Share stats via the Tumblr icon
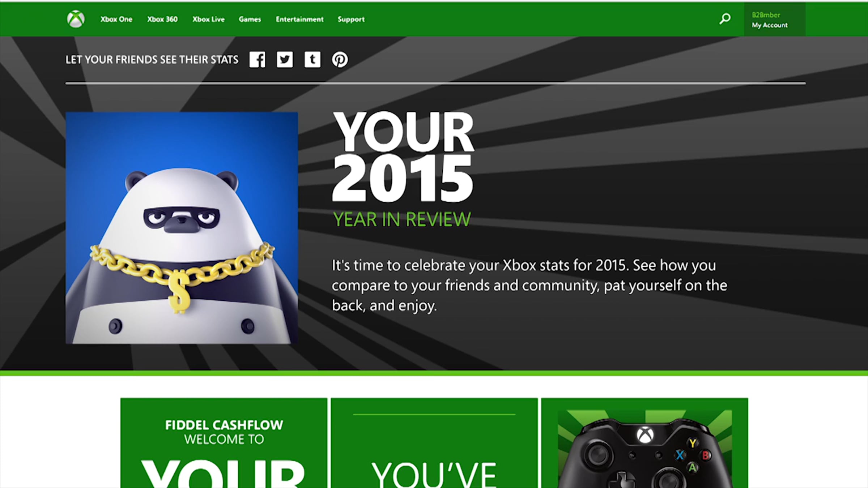Image resolution: width=868 pixels, height=488 pixels. pyautogui.click(x=312, y=59)
